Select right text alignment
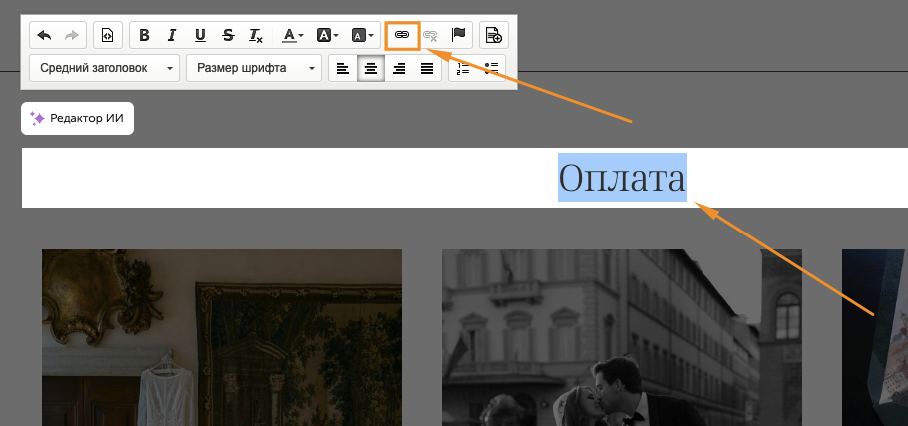Screen dimensions: 908x426 click(399, 68)
